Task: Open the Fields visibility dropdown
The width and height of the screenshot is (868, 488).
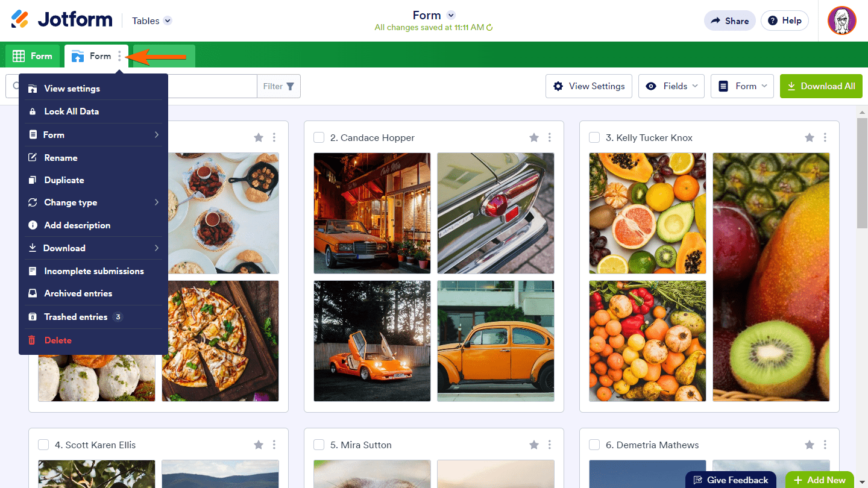Action: point(671,86)
